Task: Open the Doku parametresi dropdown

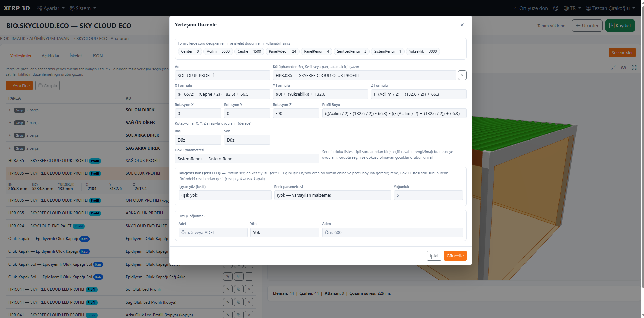Action: pos(247,159)
